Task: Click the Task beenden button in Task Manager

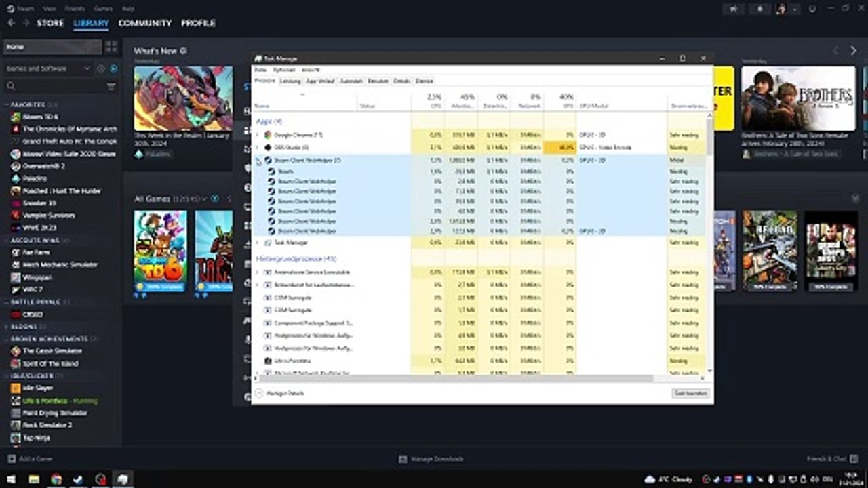Action: point(690,393)
